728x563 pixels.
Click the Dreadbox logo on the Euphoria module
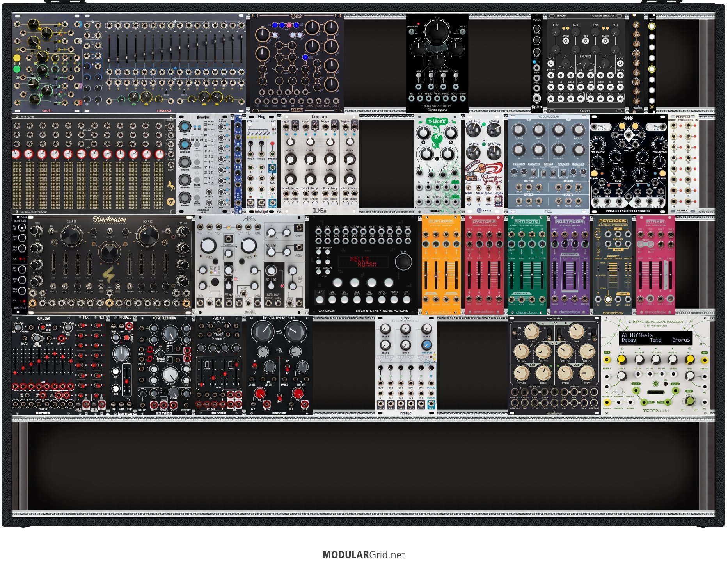coord(441,312)
